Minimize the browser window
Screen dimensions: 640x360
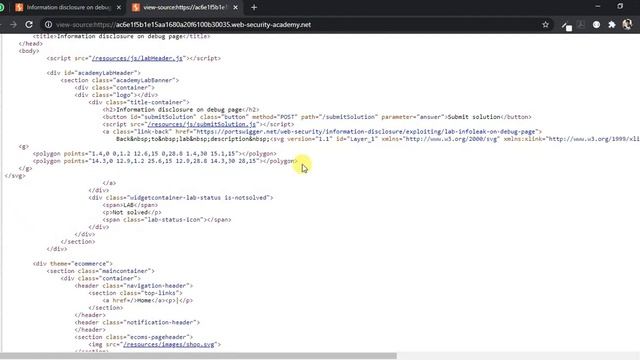(598, 6)
